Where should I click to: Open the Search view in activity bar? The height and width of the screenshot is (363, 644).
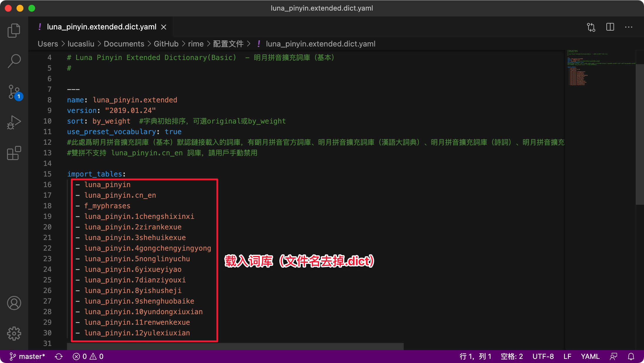coord(14,61)
